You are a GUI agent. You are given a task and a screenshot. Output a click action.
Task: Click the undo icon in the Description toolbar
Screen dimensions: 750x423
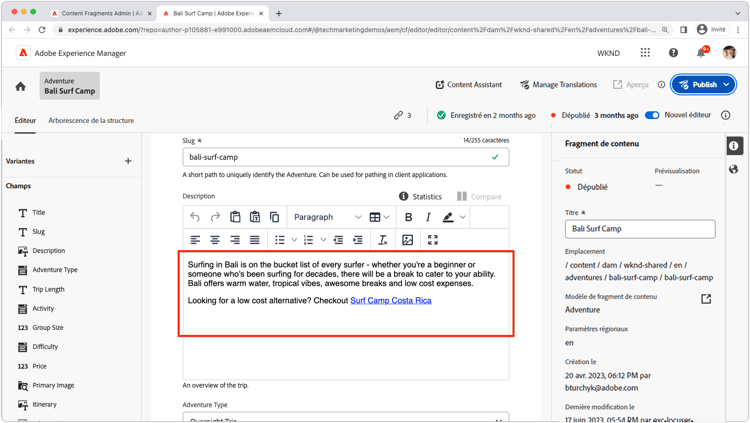coord(195,217)
